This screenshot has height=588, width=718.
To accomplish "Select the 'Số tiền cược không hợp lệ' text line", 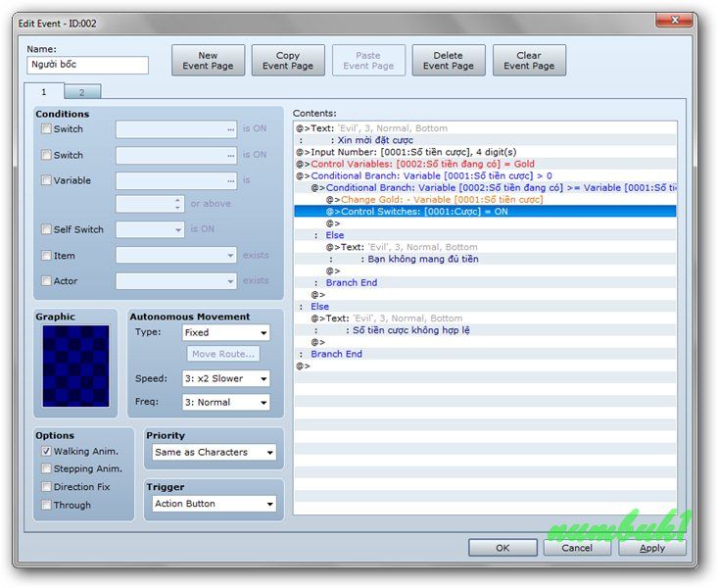I will 485,330.
